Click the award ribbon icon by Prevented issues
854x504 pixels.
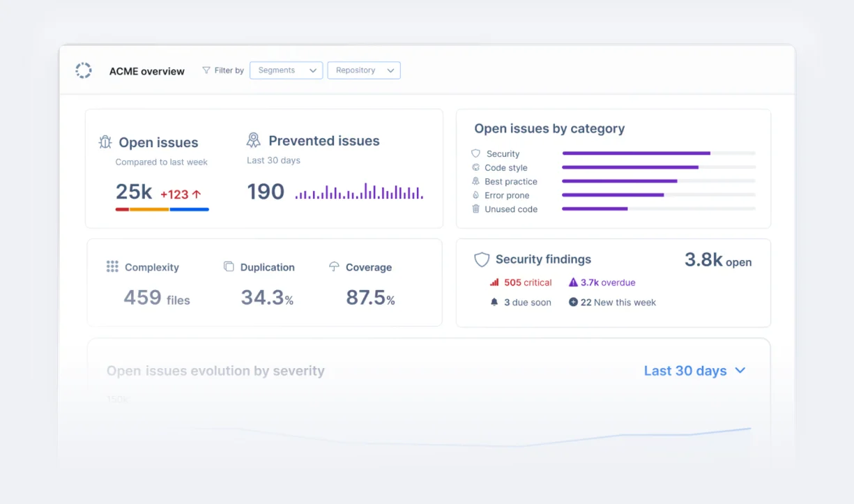[254, 140]
